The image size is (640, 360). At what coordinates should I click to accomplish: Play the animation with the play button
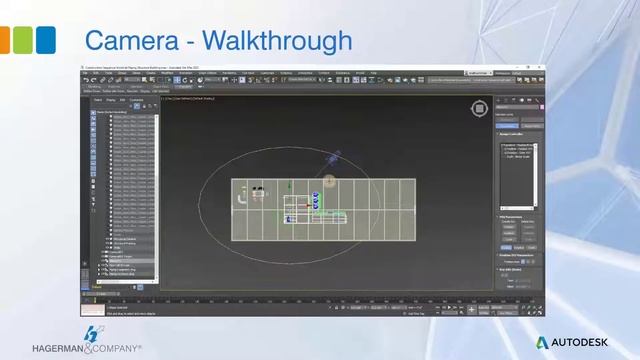[449, 307]
